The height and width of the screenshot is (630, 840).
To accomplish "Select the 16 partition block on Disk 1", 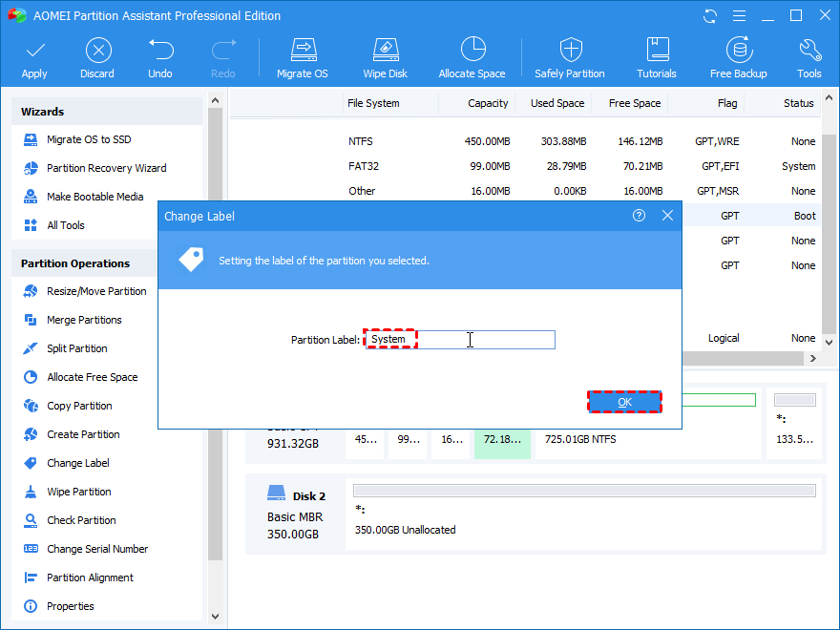I will point(451,443).
